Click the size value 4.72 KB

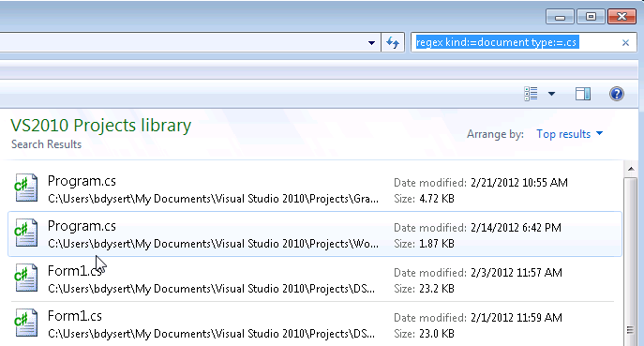point(437,199)
